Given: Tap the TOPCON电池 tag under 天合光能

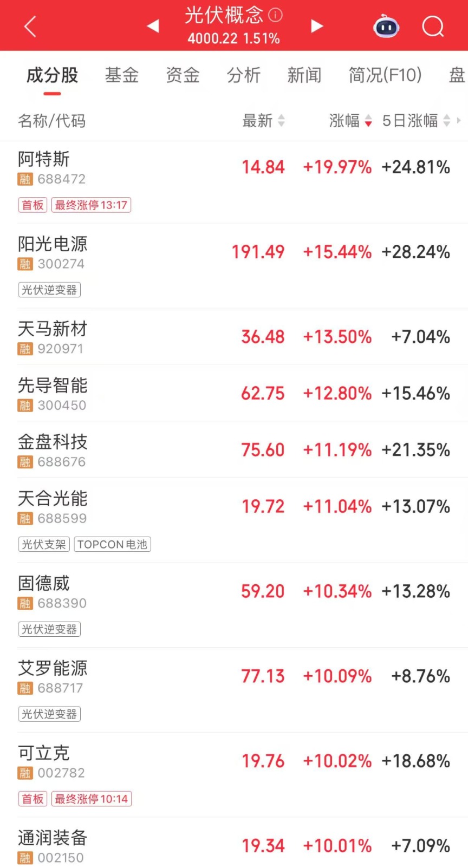Looking at the screenshot, I should pos(112,544).
